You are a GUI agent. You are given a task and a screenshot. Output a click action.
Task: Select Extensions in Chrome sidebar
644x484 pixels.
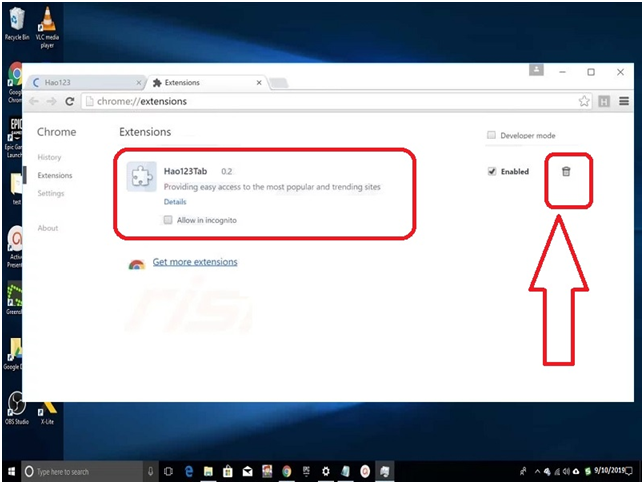(x=55, y=175)
